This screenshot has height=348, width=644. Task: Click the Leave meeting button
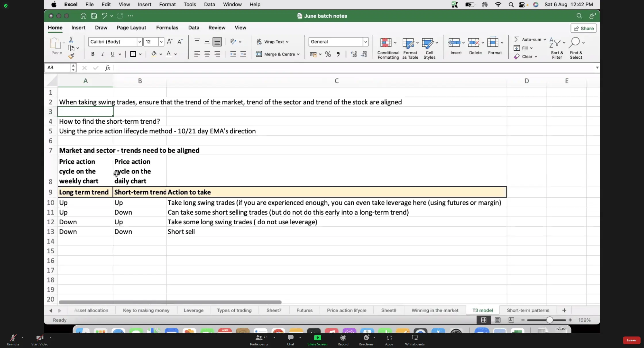pyautogui.click(x=631, y=340)
